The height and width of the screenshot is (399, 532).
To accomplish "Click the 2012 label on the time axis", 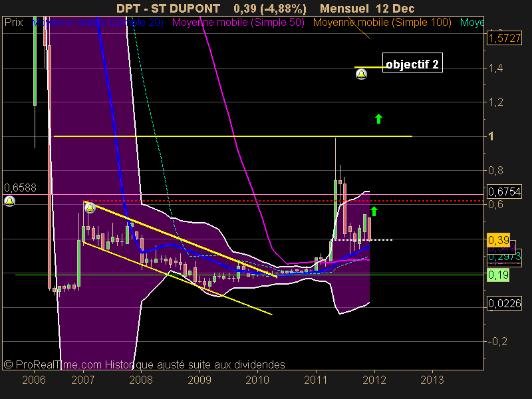I will pos(374,380).
